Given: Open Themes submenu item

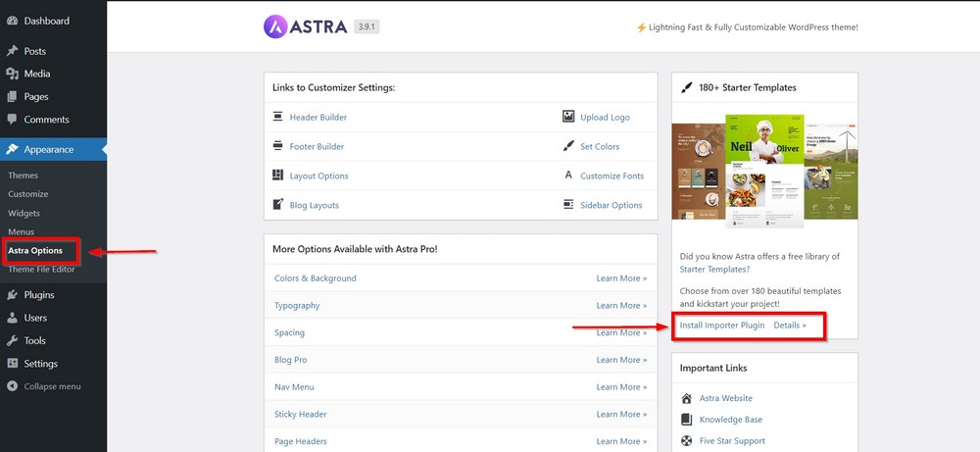Looking at the screenshot, I should pos(24,176).
